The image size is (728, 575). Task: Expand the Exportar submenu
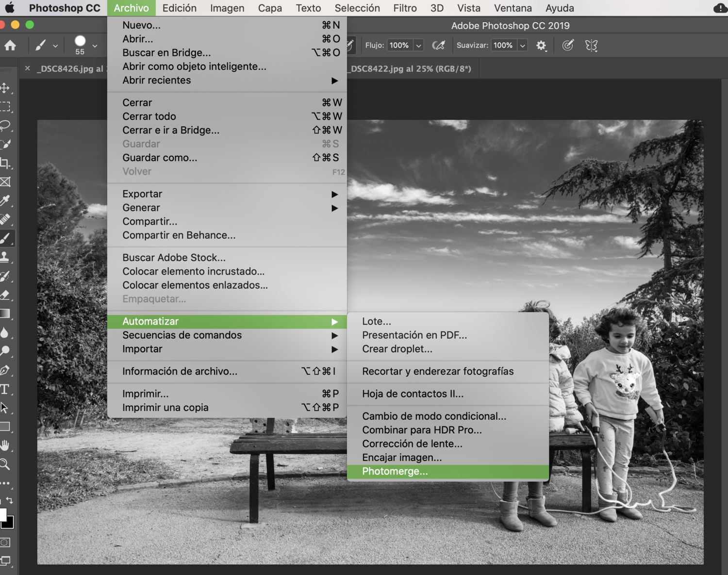point(227,194)
